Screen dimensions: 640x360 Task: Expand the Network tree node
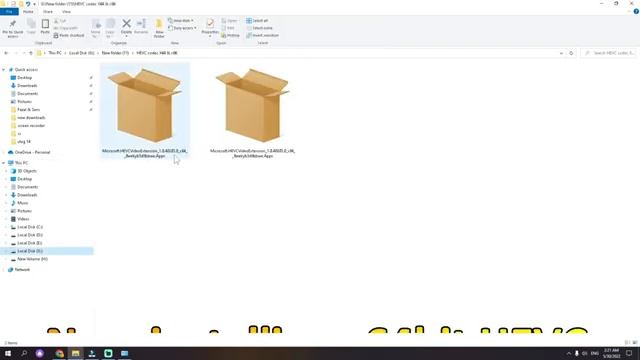pos(4,270)
